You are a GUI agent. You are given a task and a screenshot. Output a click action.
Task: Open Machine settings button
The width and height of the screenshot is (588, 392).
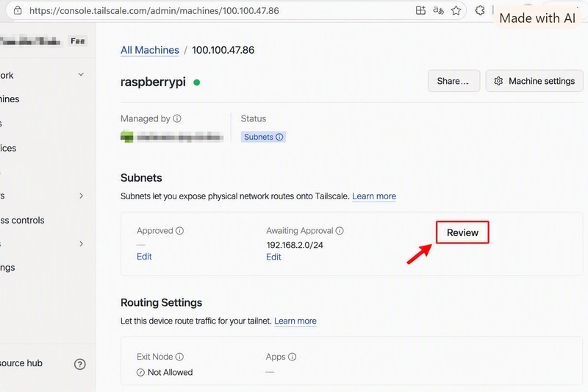point(534,81)
